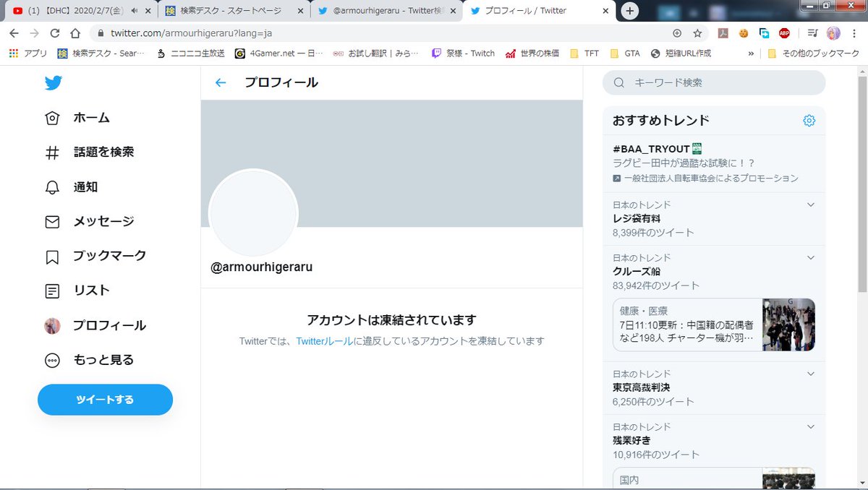
Task: Close the 検索デスク tab
Action: point(301,11)
